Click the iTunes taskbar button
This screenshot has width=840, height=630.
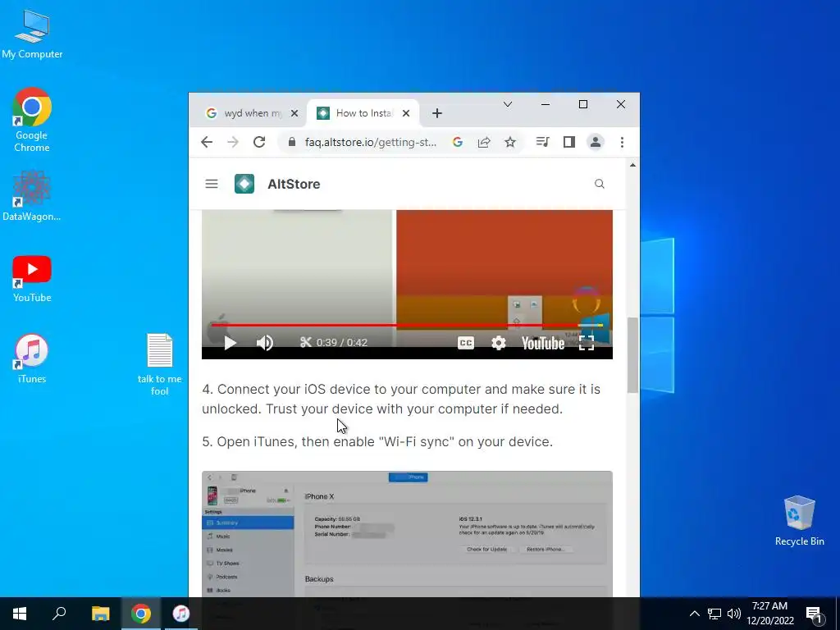pos(181,614)
